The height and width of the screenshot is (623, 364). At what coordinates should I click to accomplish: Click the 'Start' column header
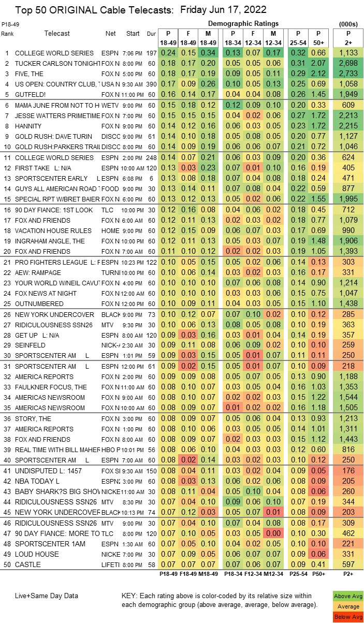pyautogui.click(x=133, y=33)
